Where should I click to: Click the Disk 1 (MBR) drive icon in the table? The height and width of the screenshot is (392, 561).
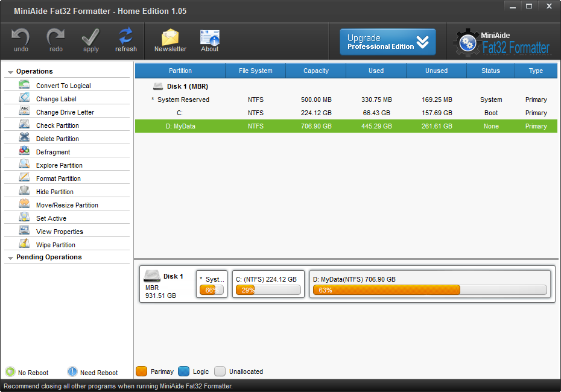coord(158,86)
